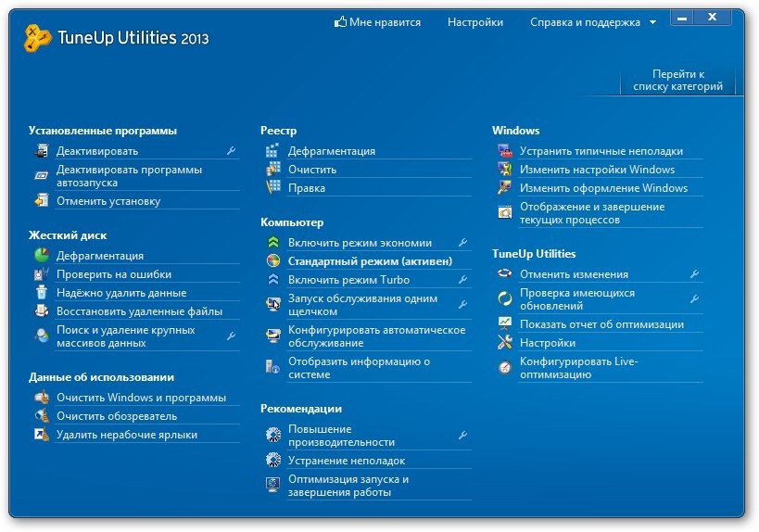Click the wrench beside Включить режим экономии
This screenshot has width=759, height=532.
pos(462,242)
